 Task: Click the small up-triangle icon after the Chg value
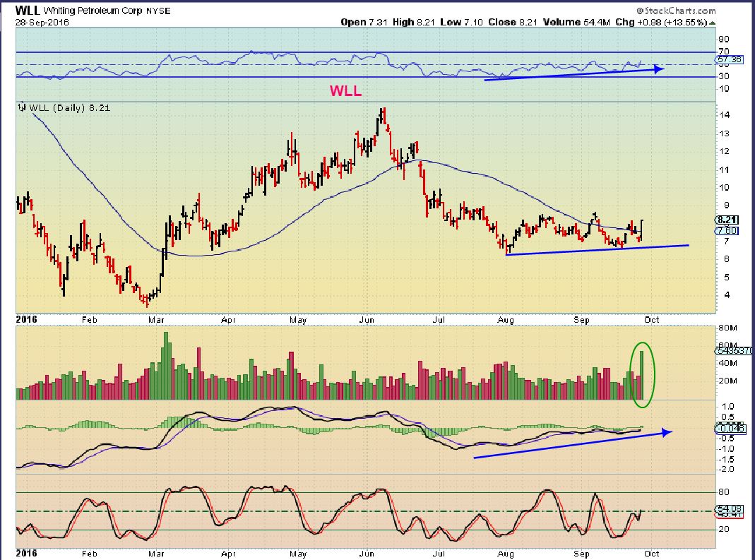pyautogui.click(x=712, y=23)
